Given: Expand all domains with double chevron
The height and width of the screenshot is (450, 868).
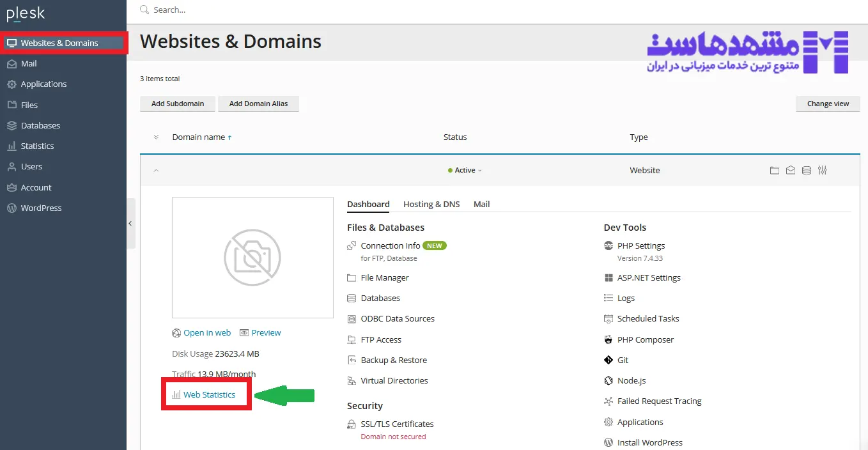Looking at the screenshot, I should (156, 137).
